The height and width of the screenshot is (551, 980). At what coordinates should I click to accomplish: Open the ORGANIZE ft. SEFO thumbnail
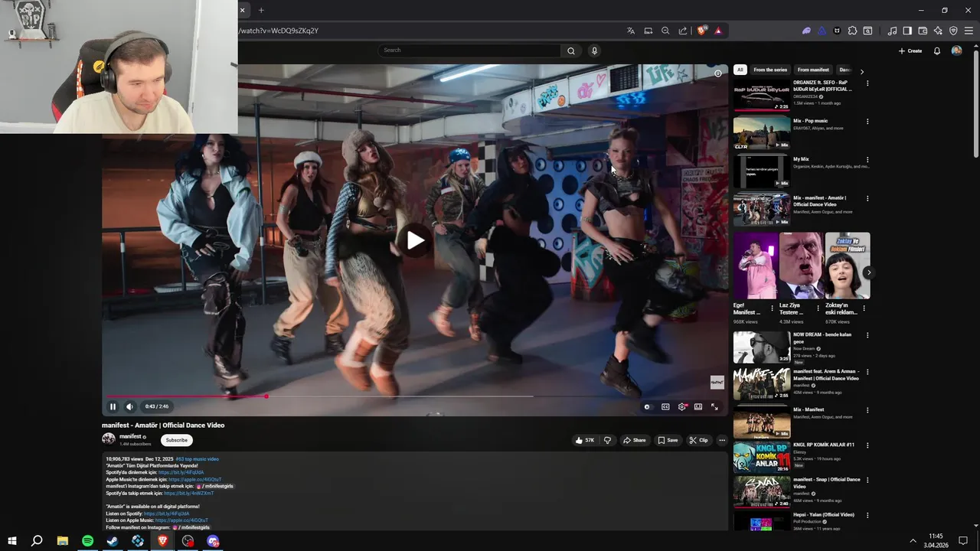(x=762, y=95)
